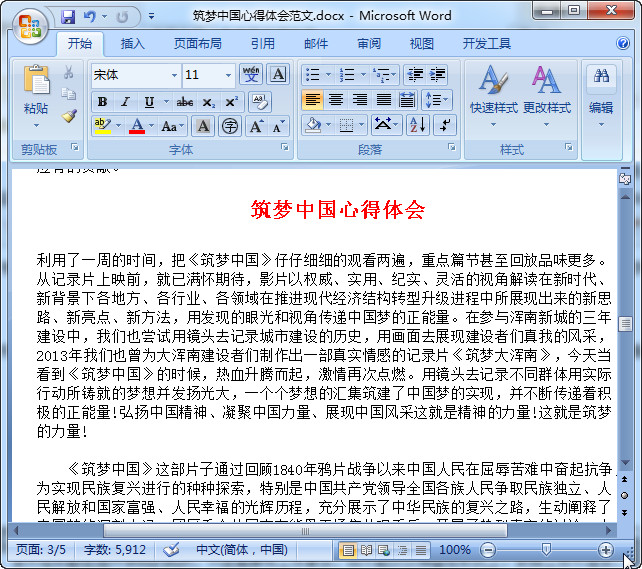Open the font color dropdown arrow
The height and width of the screenshot is (569, 642).
pyautogui.click(x=151, y=126)
